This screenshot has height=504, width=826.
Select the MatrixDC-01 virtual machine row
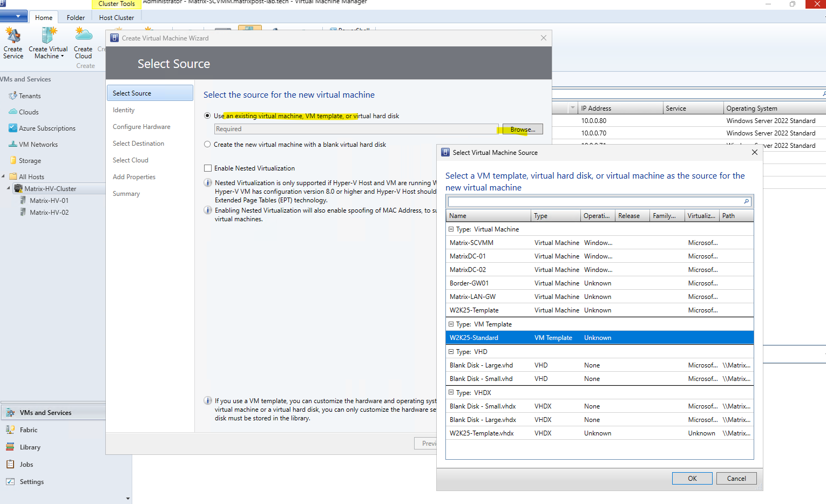pyautogui.click(x=600, y=256)
